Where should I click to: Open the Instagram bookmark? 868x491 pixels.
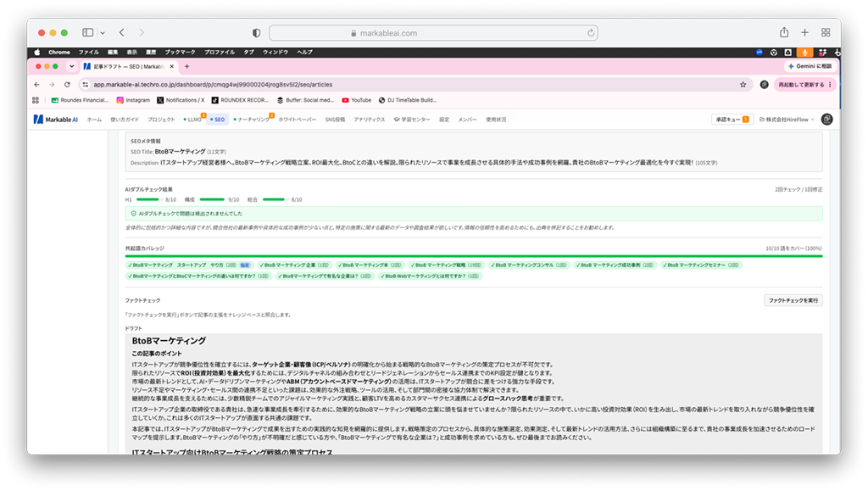click(133, 100)
